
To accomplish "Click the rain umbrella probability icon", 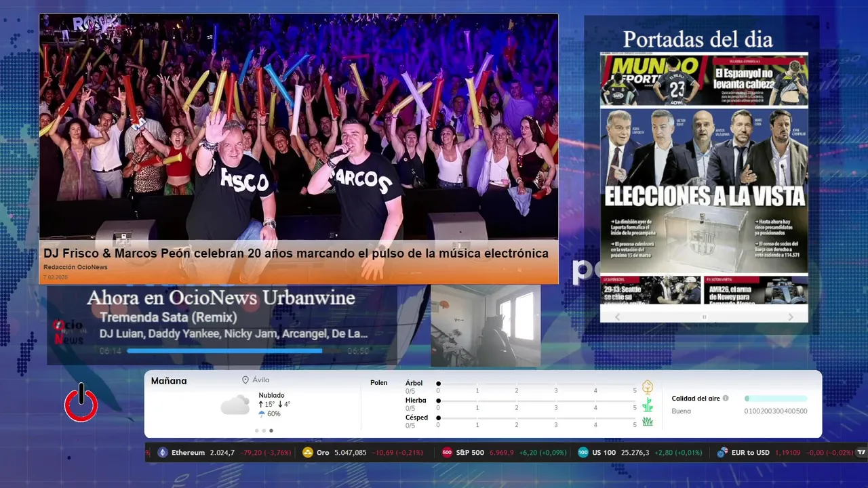I will [x=262, y=414].
